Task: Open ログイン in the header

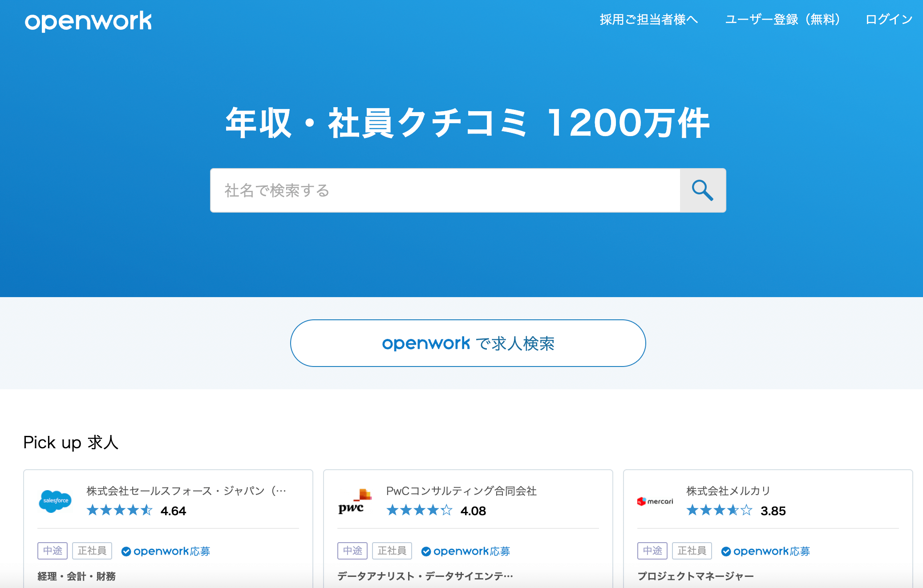Action: [889, 20]
